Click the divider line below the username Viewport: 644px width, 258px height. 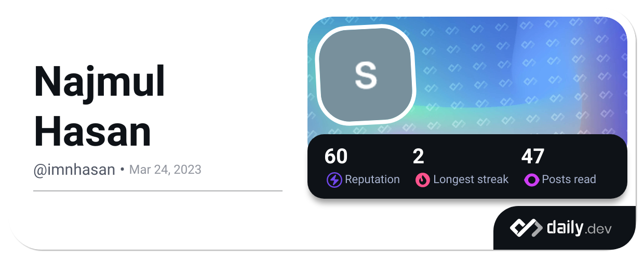click(x=158, y=191)
